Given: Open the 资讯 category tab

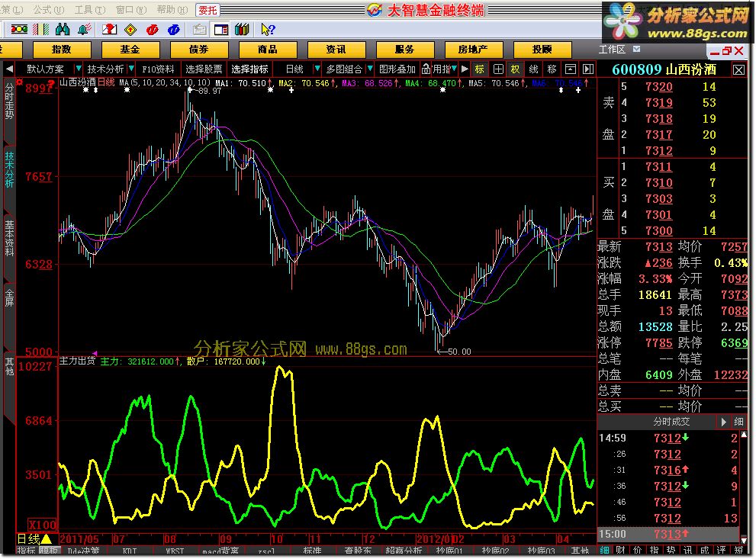Looking at the screenshot, I should pos(336,49).
